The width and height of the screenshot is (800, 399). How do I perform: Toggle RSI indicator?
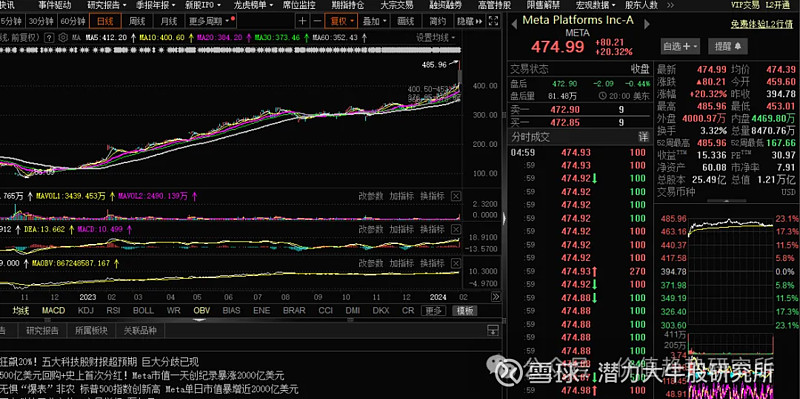pyautogui.click(x=113, y=311)
